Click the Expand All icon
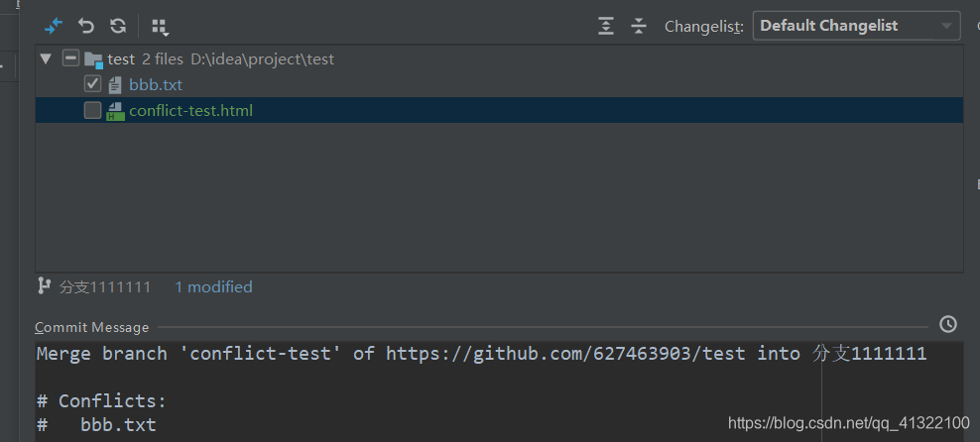 606,26
